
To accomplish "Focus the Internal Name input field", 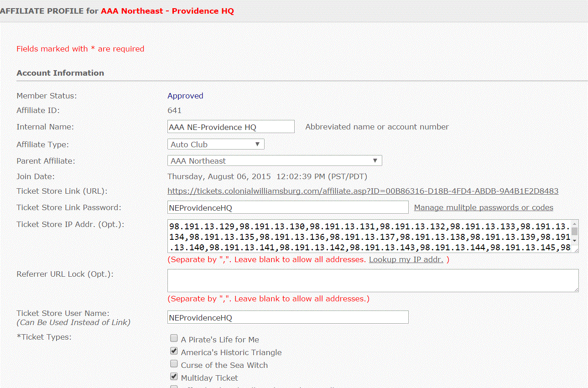I will tap(231, 127).
